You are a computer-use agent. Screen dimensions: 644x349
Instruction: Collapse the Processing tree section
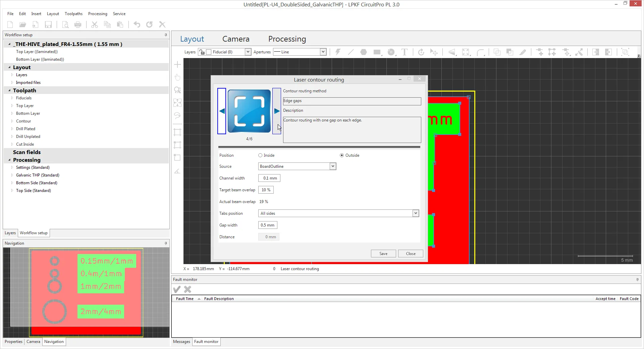click(9, 160)
